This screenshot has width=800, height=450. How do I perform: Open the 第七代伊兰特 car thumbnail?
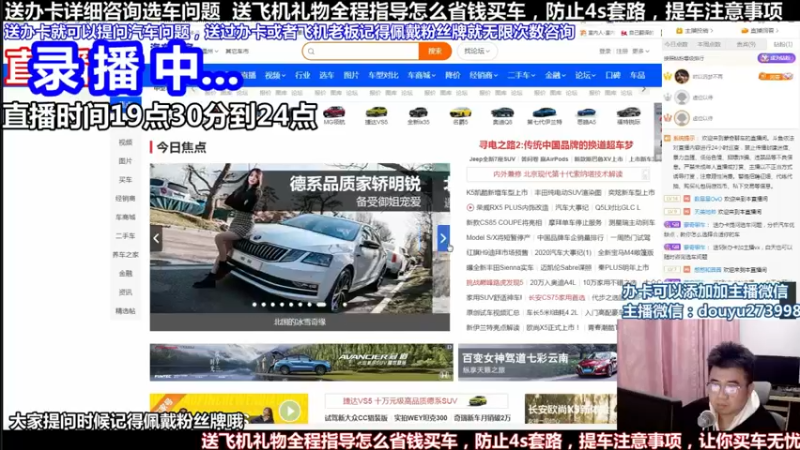click(544, 115)
